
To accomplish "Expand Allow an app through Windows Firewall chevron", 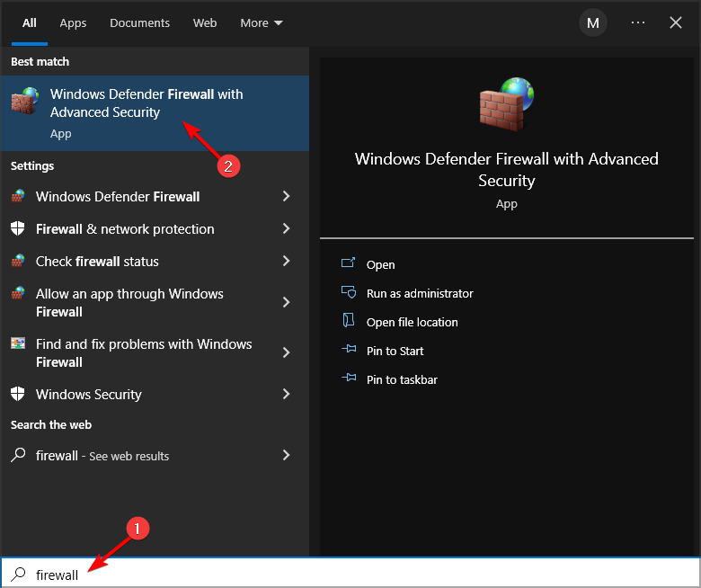I will [286, 302].
